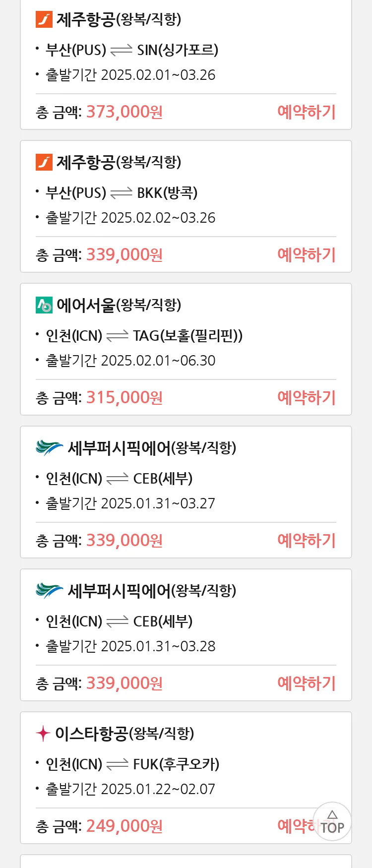The width and height of the screenshot is (372, 868).
Task: Click 예약하기 for 373,000원 Singapore flight
Action: pos(307,112)
